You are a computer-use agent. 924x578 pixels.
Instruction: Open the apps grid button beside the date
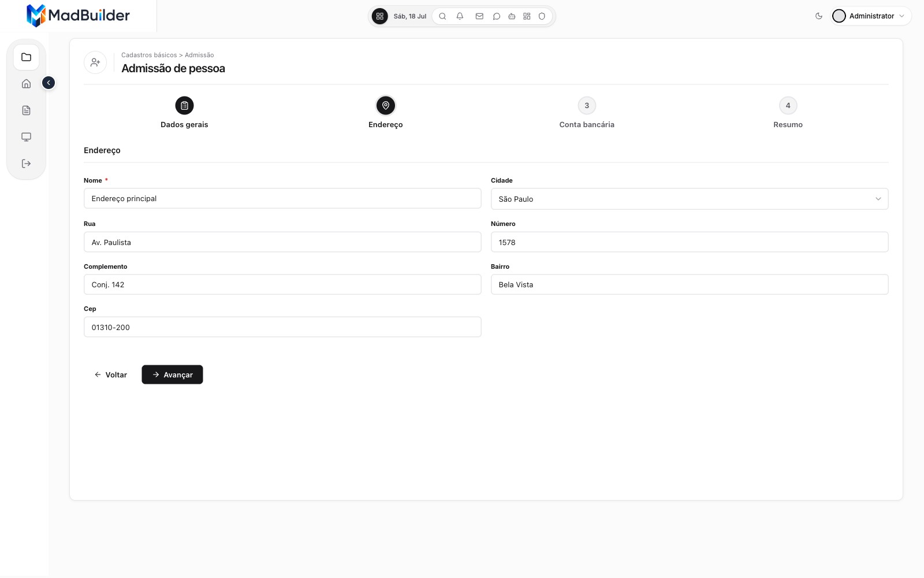coord(379,16)
